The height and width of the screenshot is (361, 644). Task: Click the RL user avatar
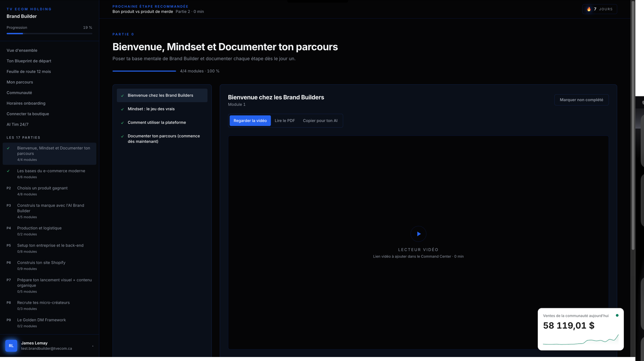coord(11,346)
